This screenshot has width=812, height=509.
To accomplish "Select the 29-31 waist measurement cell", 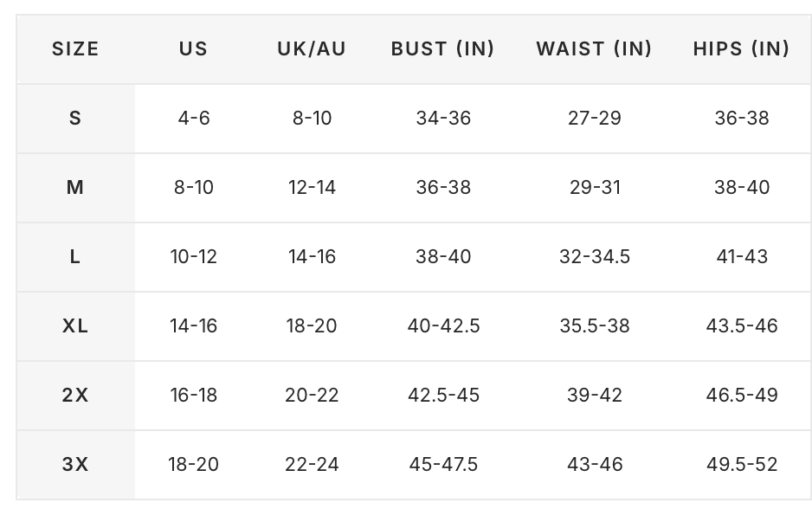I will (x=595, y=188).
